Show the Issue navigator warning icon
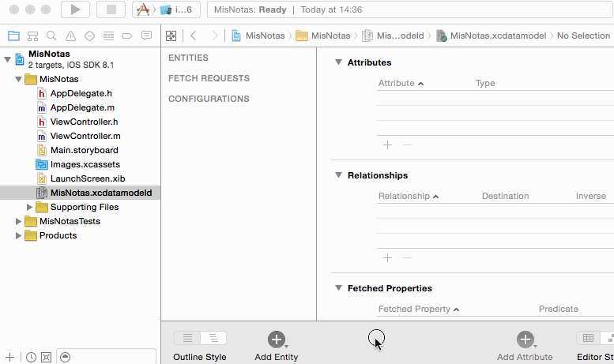Image resolution: width=614 pixels, height=364 pixels. point(70,36)
